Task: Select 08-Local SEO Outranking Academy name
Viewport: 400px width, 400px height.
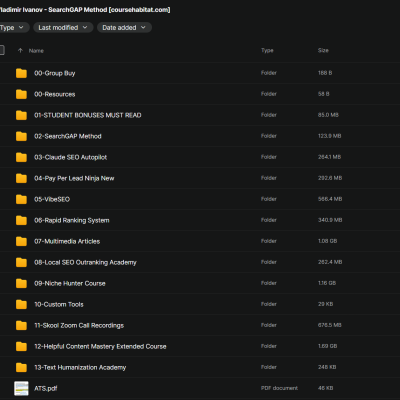Action: [x=85, y=262]
